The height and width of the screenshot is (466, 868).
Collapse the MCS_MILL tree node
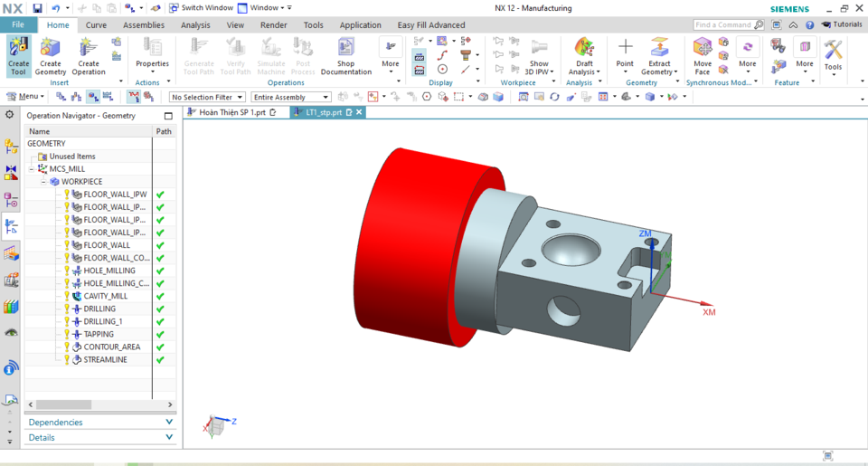point(32,169)
